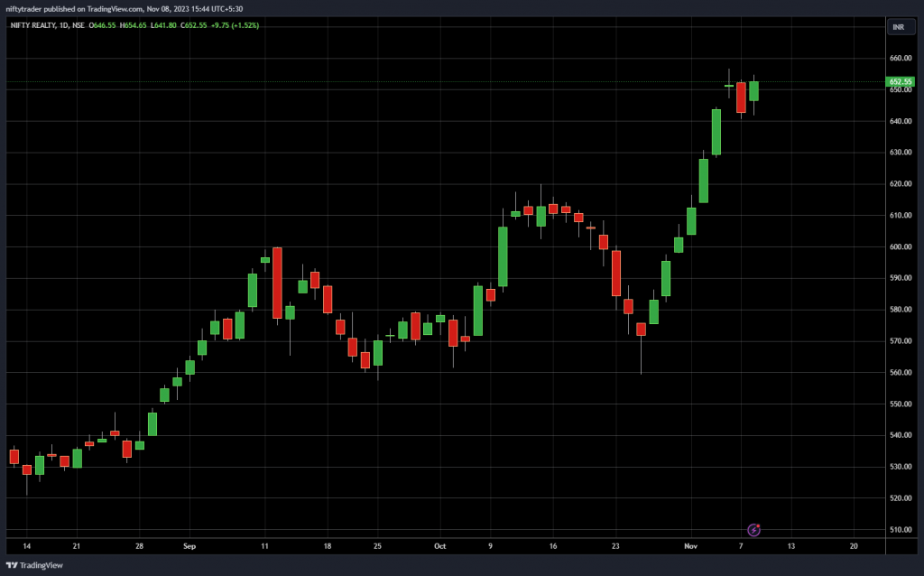Click the TradingView logo at bottom left

pos(34,565)
